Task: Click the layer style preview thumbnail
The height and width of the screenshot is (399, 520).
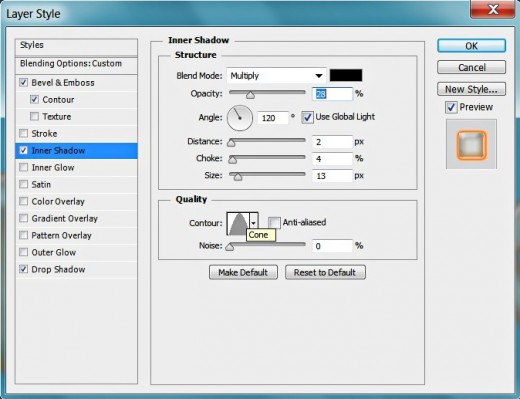Action: (x=471, y=145)
